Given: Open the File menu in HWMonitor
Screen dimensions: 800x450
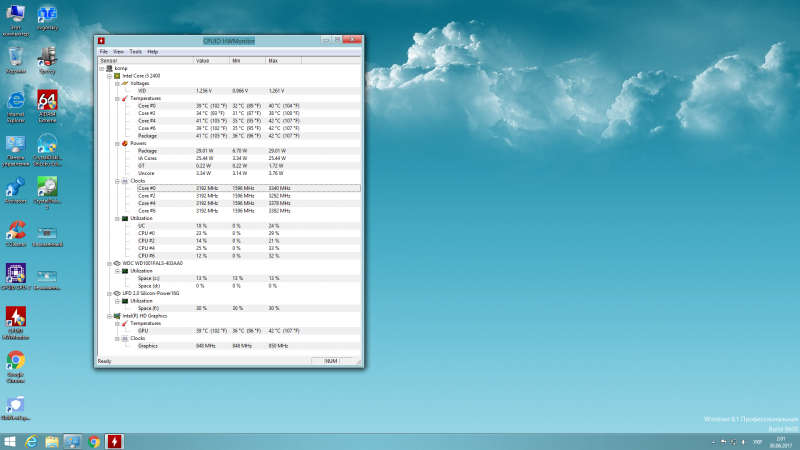Looking at the screenshot, I should [x=103, y=51].
